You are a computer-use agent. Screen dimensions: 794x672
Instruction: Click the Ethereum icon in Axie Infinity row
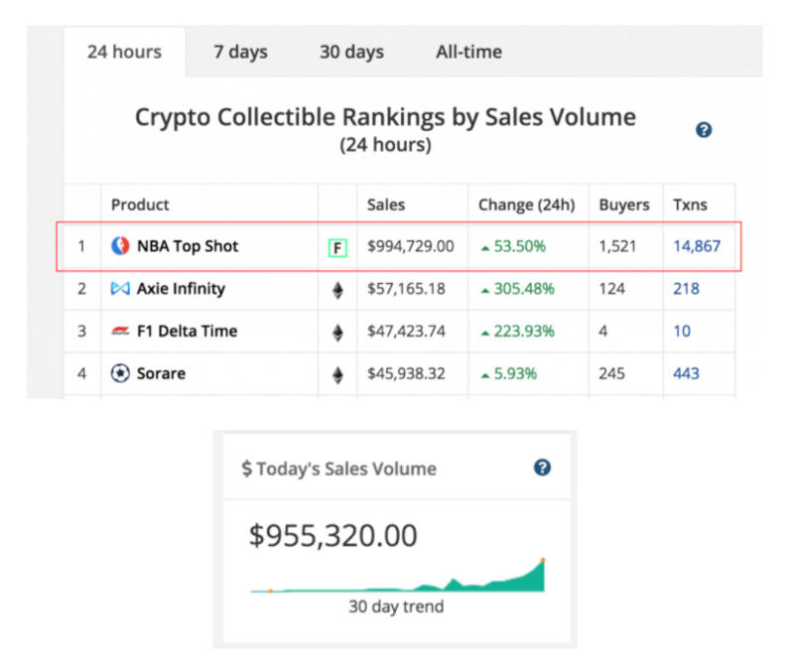337,290
